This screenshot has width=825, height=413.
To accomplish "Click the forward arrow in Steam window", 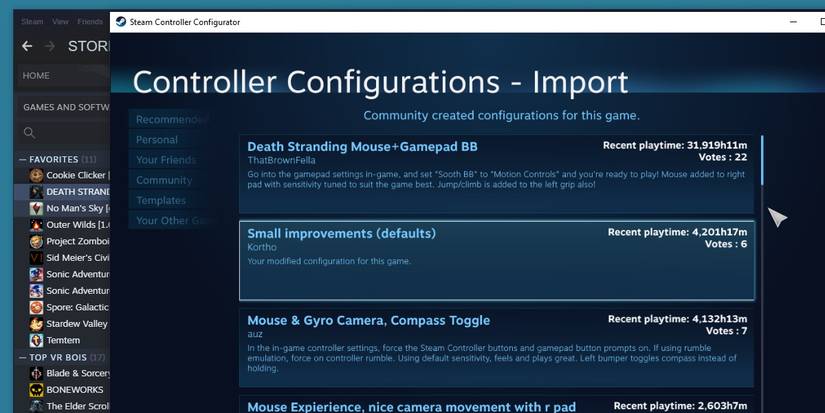I will tap(50, 46).
